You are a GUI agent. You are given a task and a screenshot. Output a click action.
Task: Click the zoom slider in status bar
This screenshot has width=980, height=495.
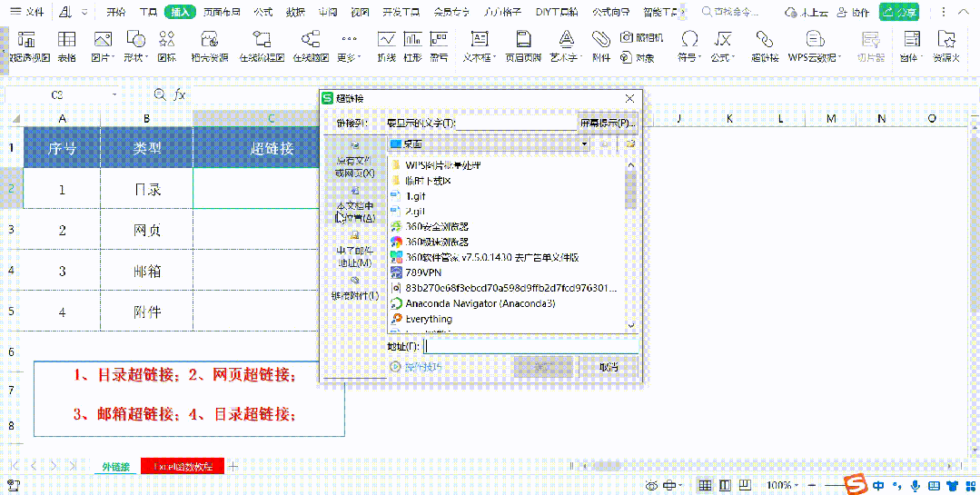[x=834, y=485]
